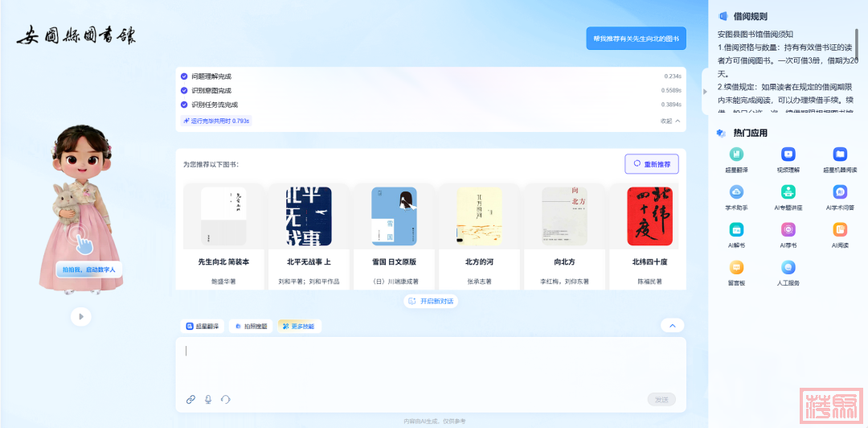Click the 重新推荐 button
The height and width of the screenshot is (428, 868).
(651, 164)
